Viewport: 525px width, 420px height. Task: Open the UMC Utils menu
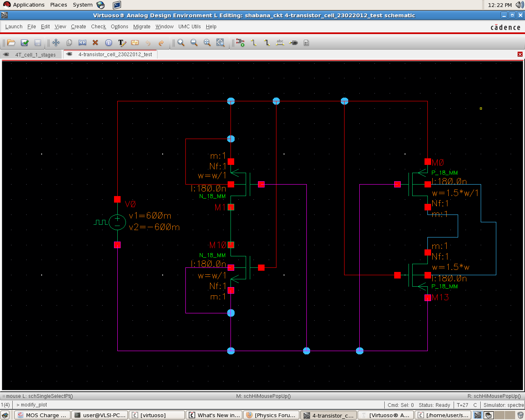189,27
